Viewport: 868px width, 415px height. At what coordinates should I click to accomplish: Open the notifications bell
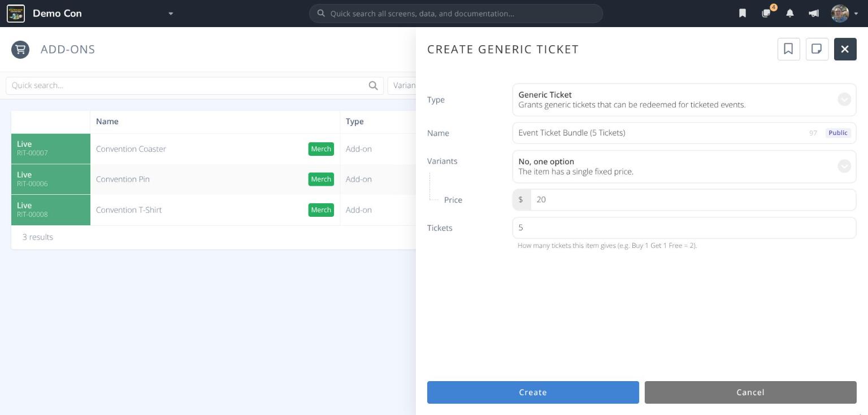(x=790, y=14)
